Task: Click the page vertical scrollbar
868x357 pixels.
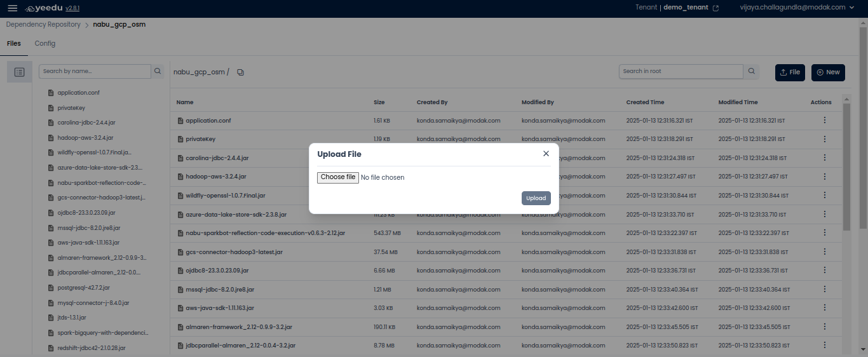Action: coord(864,127)
